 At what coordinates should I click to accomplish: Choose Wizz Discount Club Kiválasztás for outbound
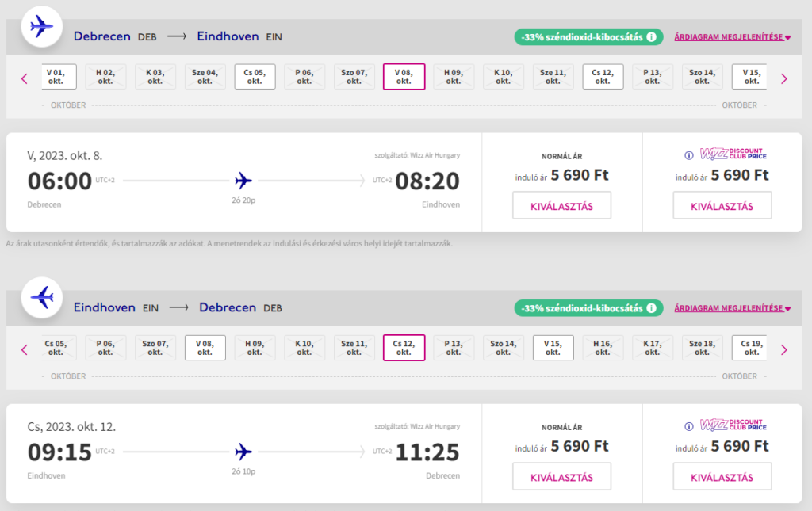pyautogui.click(x=722, y=206)
